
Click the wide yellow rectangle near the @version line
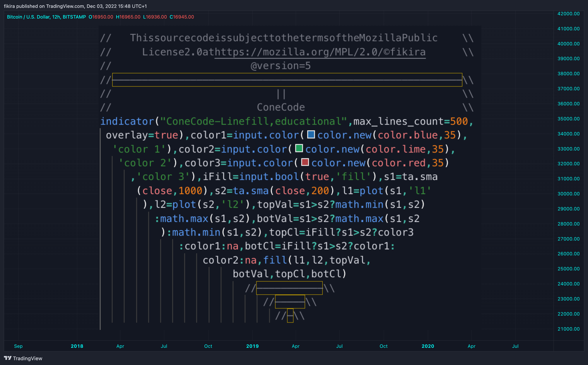[287, 80]
